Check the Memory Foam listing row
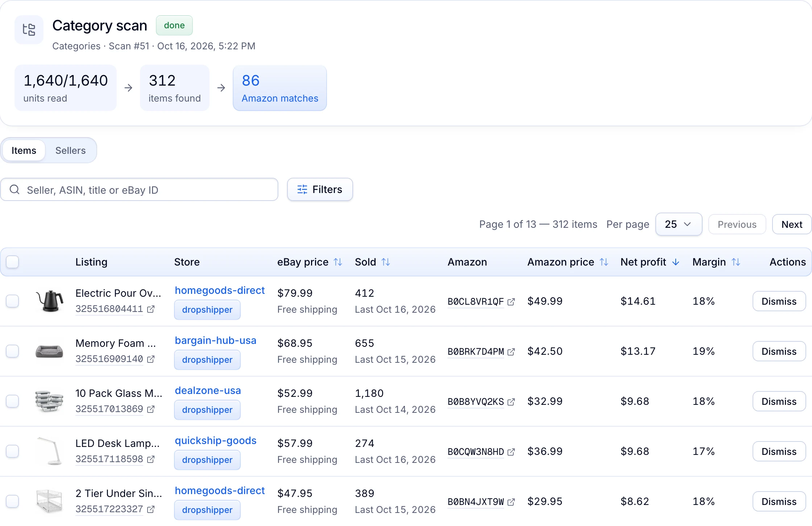This screenshot has width=812, height=526. (x=12, y=351)
